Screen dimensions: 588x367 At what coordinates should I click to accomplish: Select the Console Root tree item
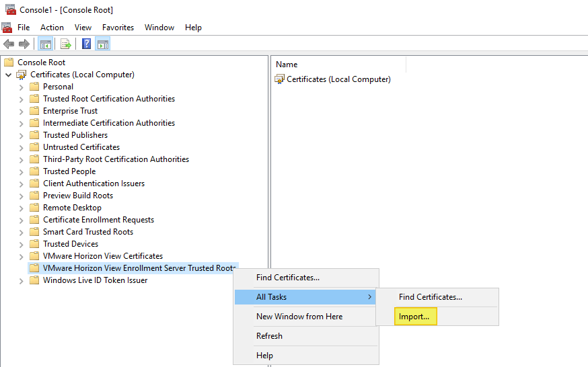[x=41, y=63]
